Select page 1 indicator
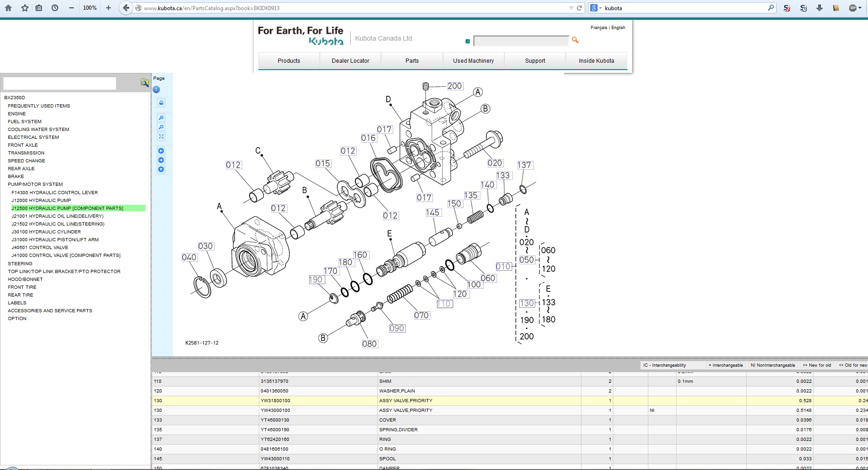 click(x=156, y=89)
